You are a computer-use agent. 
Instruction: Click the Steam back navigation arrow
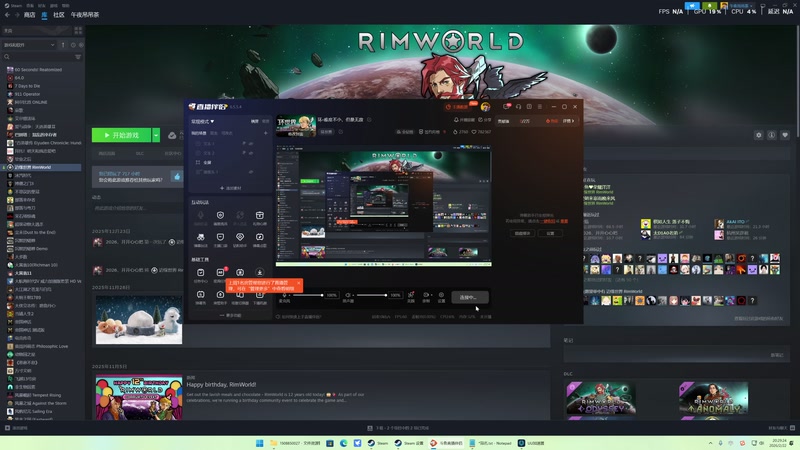pyautogui.click(x=7, y=15)
